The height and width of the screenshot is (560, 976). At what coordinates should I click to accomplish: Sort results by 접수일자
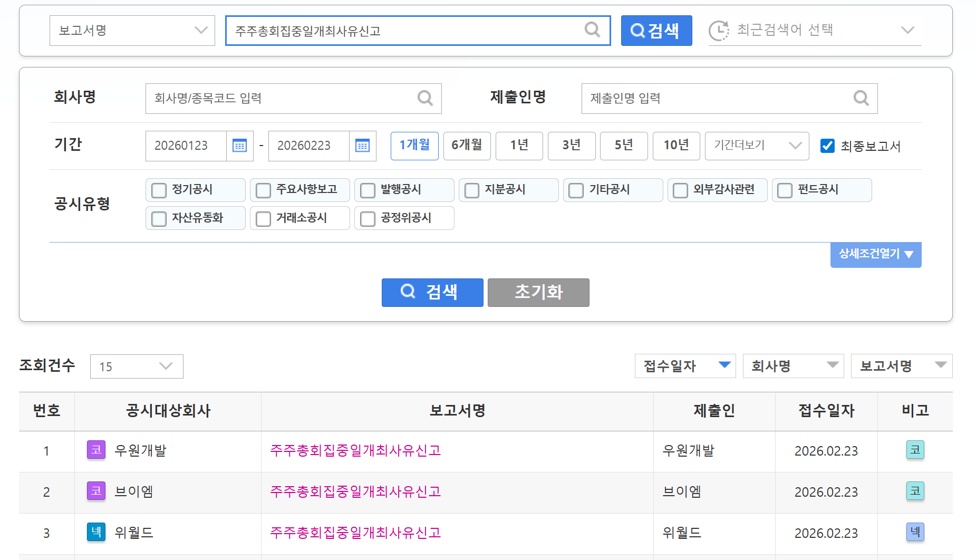685,366
